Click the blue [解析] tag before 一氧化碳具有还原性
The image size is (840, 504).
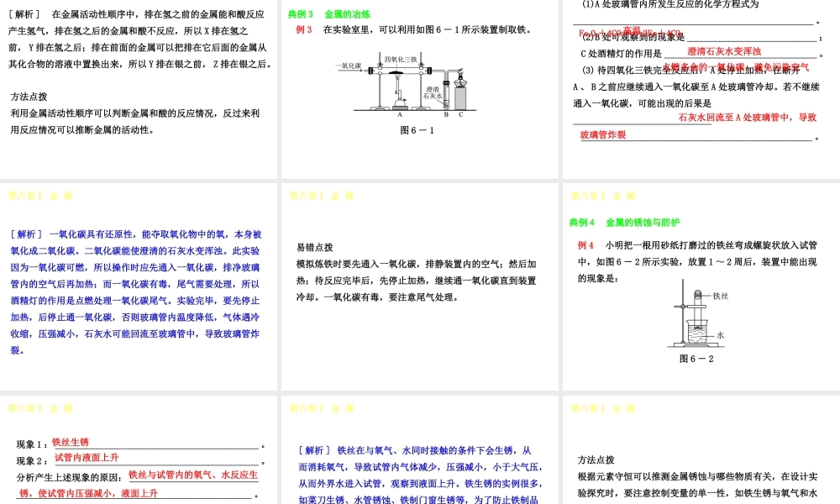coord(26,234)
